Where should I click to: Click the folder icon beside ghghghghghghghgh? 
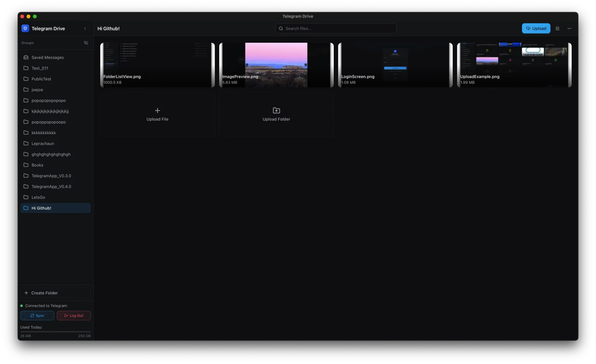click(x=26, y=154)
